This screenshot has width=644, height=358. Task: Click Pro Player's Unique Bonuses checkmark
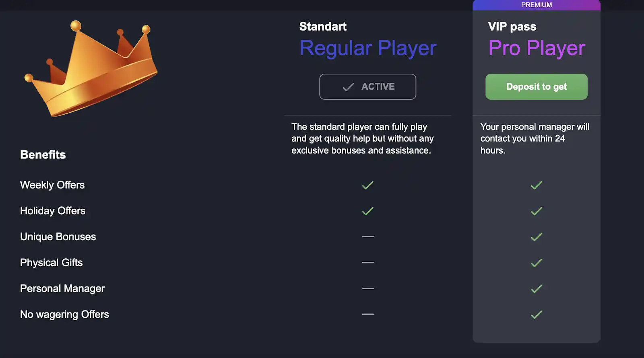click(537, 237)
